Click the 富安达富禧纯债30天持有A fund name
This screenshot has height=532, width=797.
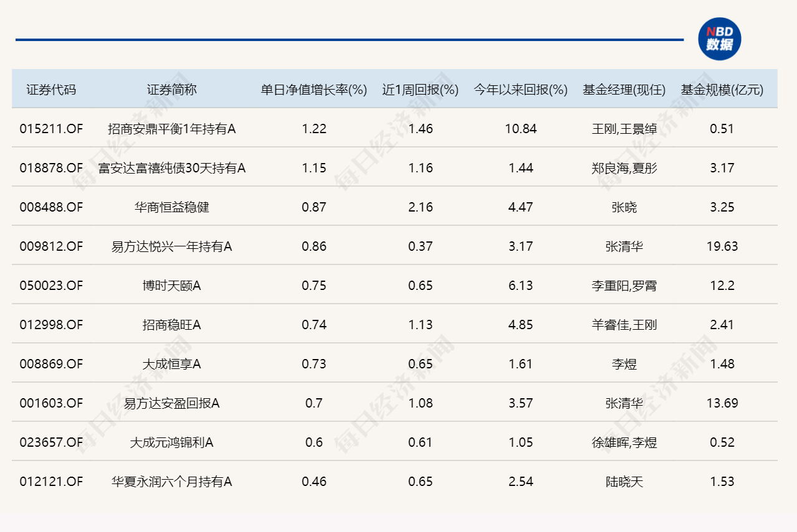coord(172,168)
